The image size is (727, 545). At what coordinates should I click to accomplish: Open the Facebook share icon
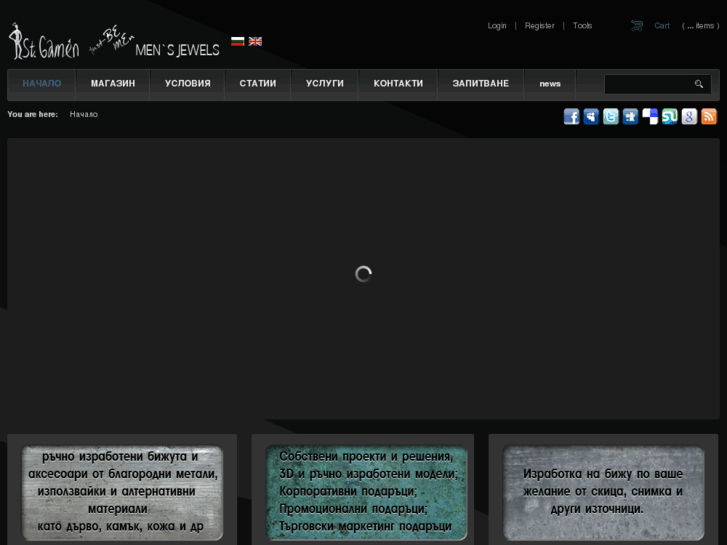571,116
